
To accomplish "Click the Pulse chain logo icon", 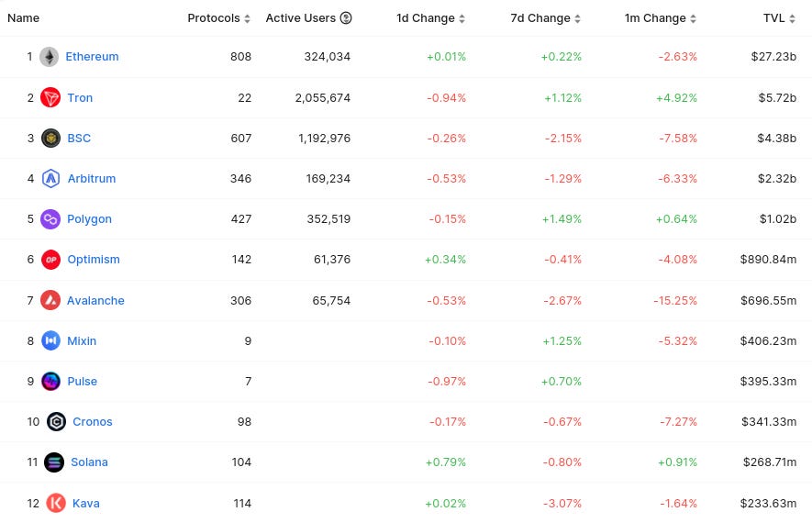I will [x=50, y=382].
